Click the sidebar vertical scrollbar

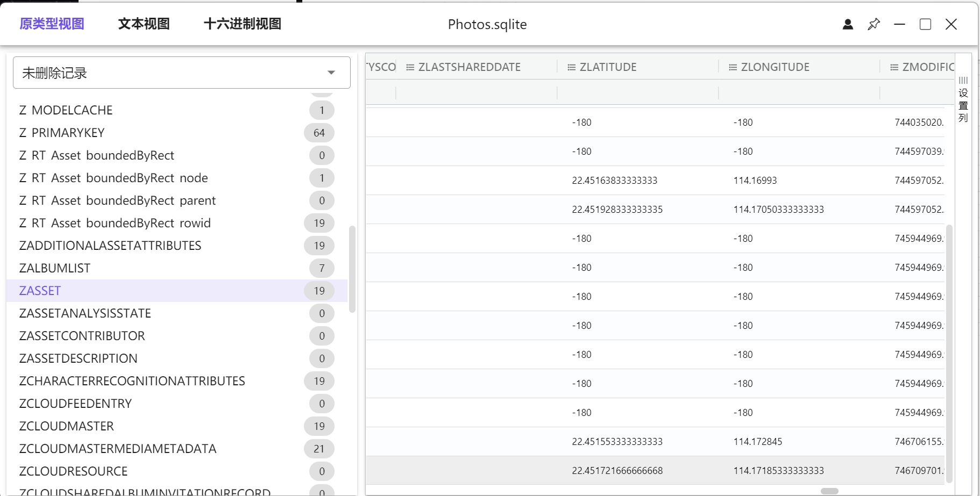point(353,269)
